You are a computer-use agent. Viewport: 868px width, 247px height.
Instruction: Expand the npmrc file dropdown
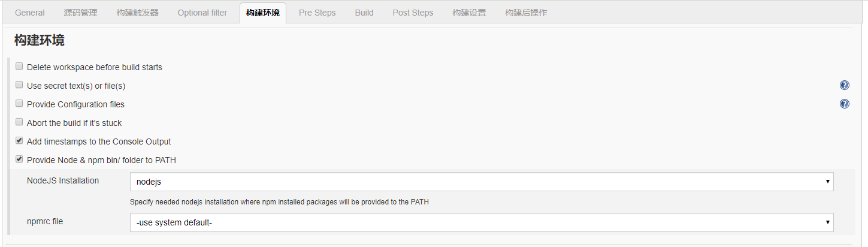point(482,222)
